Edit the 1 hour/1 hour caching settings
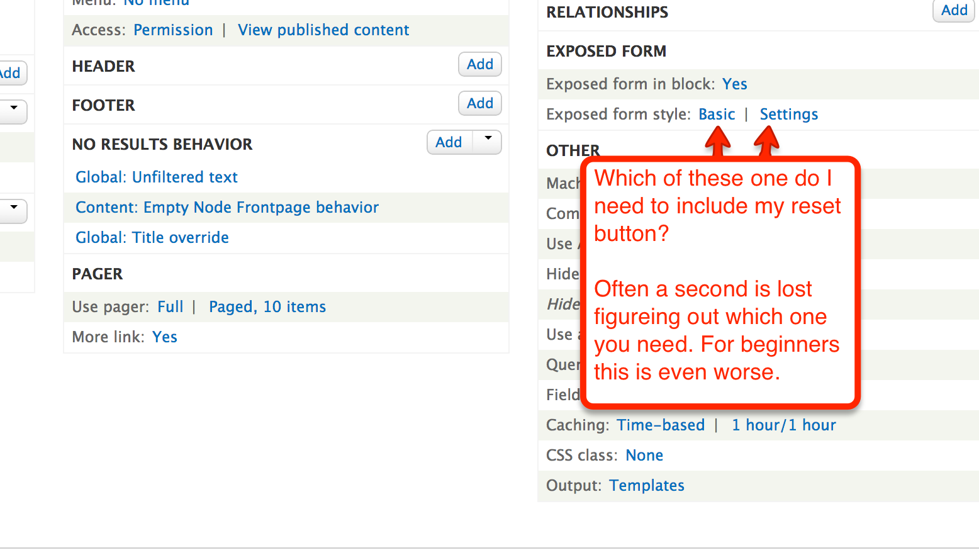 pyautogui.click(x=784, y=425)
